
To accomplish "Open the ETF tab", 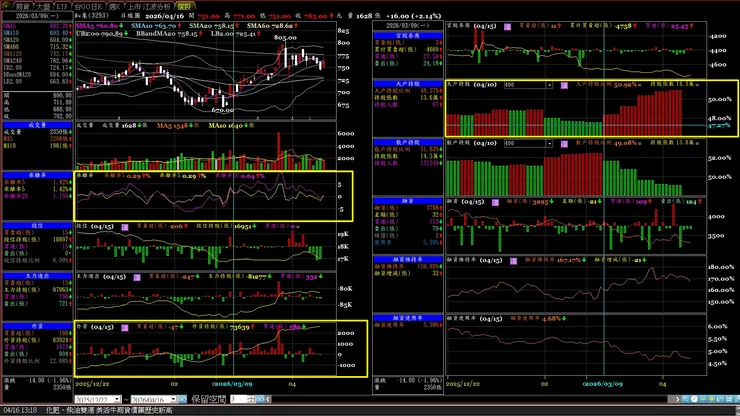I will click(62, 6).
